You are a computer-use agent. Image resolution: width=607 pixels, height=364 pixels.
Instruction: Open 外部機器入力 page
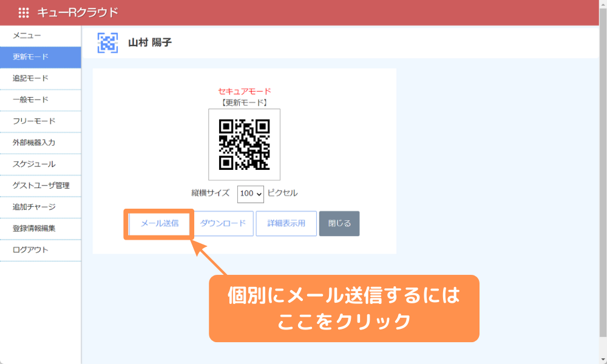pos(40,143)
